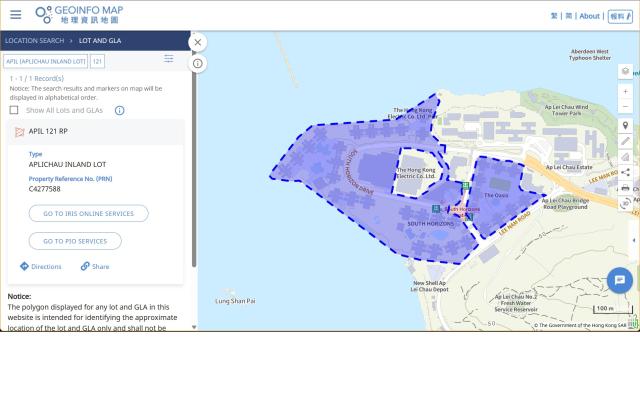Viewport: 640px width, 409px height.
Task: Zoom out on the map
Action: [625, 106]
